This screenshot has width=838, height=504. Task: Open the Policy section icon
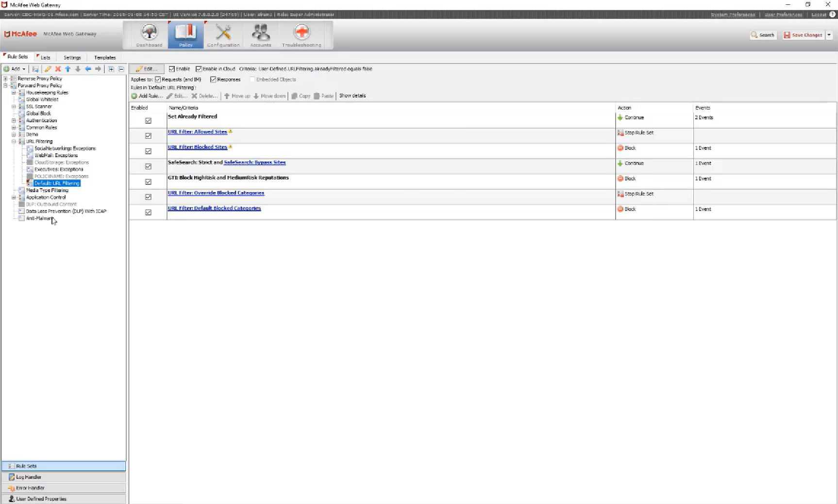185,35
